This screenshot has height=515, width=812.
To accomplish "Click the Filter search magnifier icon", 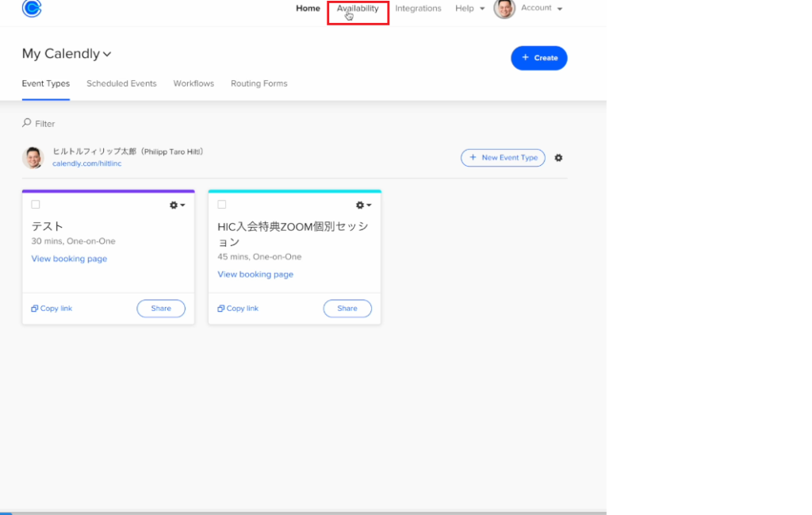I will pos(26,123).
